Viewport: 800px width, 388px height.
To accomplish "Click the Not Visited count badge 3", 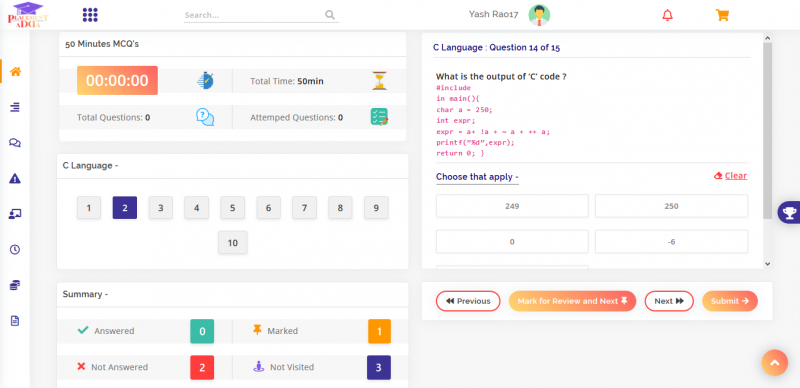I will 379,367.
